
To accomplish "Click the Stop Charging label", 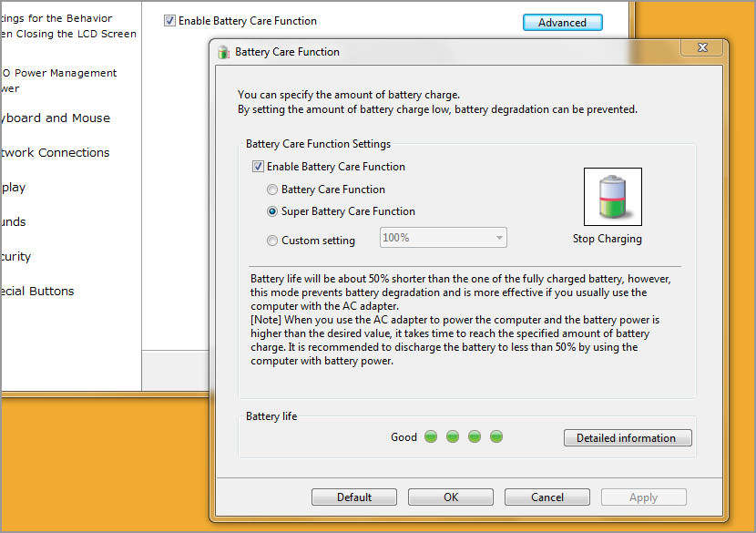I will [607, 238].
